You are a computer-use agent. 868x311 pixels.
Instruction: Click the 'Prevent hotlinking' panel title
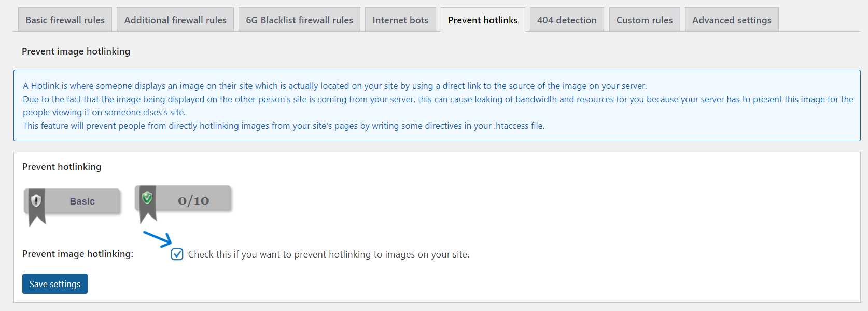[62, 167]
